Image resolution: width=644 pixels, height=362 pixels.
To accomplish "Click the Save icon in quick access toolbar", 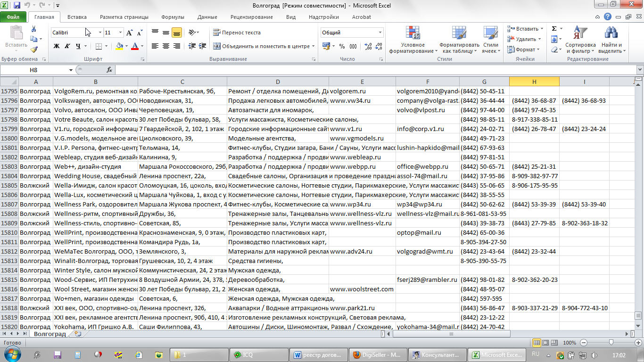I will (17, 6).
